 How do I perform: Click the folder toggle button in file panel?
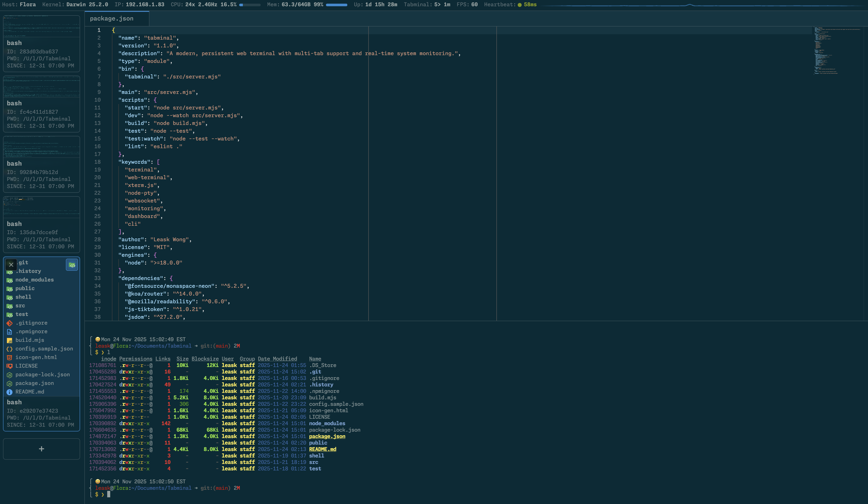pos(72,265)
